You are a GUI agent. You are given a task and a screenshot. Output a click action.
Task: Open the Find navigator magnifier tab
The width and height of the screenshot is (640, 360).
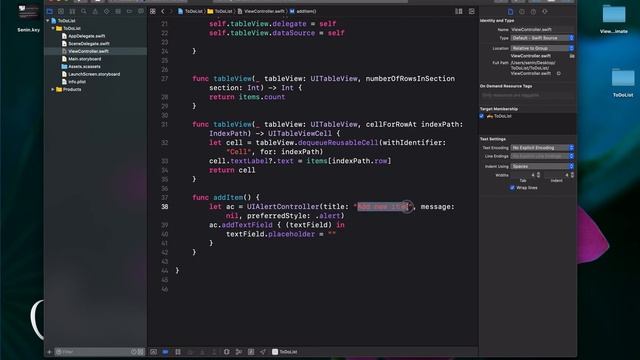pyautogui.click(x=84, y=11)
